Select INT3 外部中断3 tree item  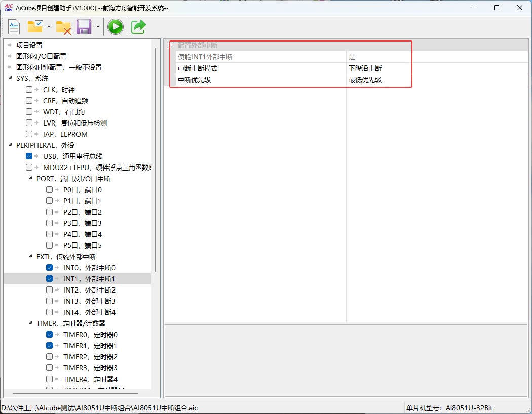click(89, 301)
